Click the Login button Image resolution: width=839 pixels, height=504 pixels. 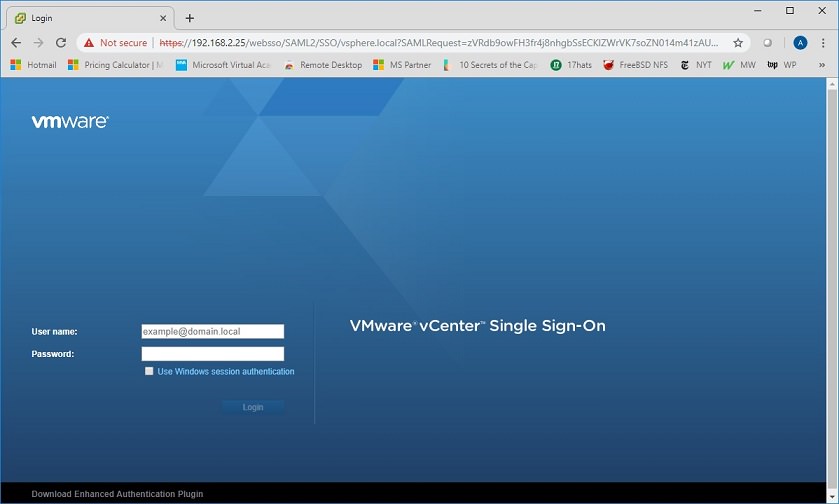(x=253, y=407)
